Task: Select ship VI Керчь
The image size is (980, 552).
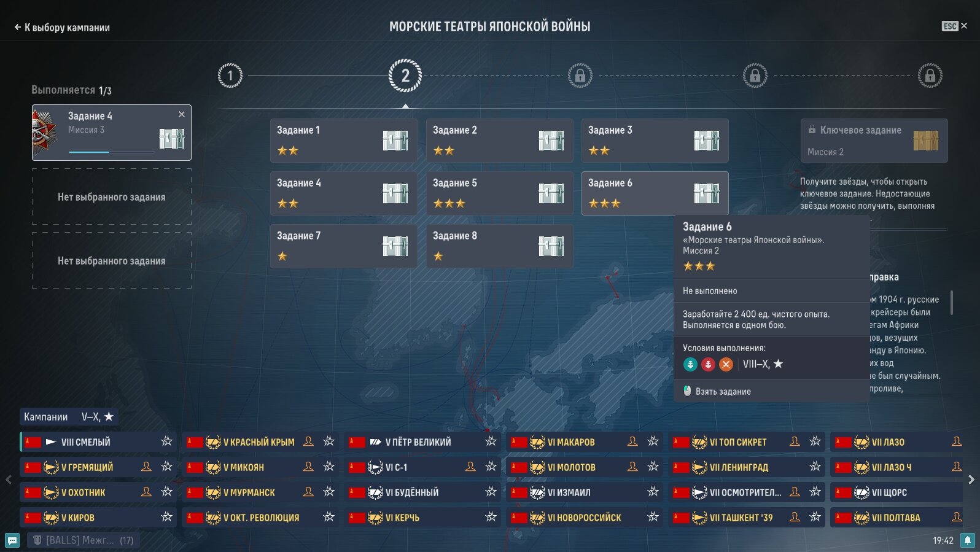Action: pyautogui.click(x=422, y=517)
